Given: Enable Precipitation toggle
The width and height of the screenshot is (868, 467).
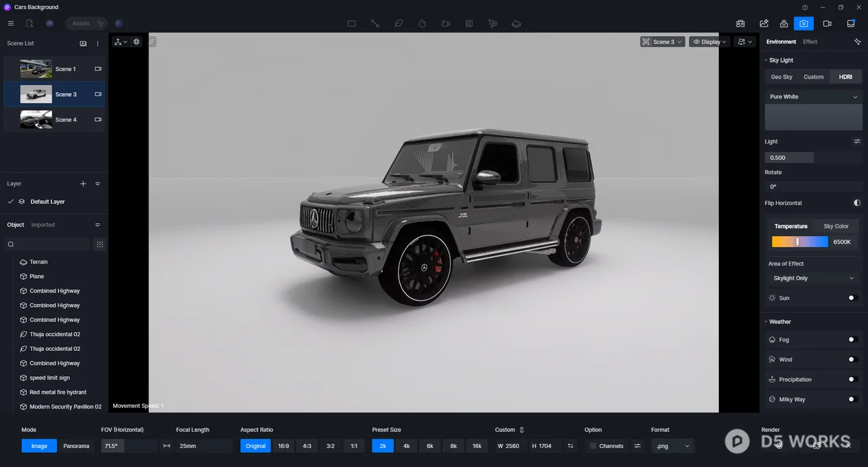Looking at the screenshot, I should click(x=853, y=379).
